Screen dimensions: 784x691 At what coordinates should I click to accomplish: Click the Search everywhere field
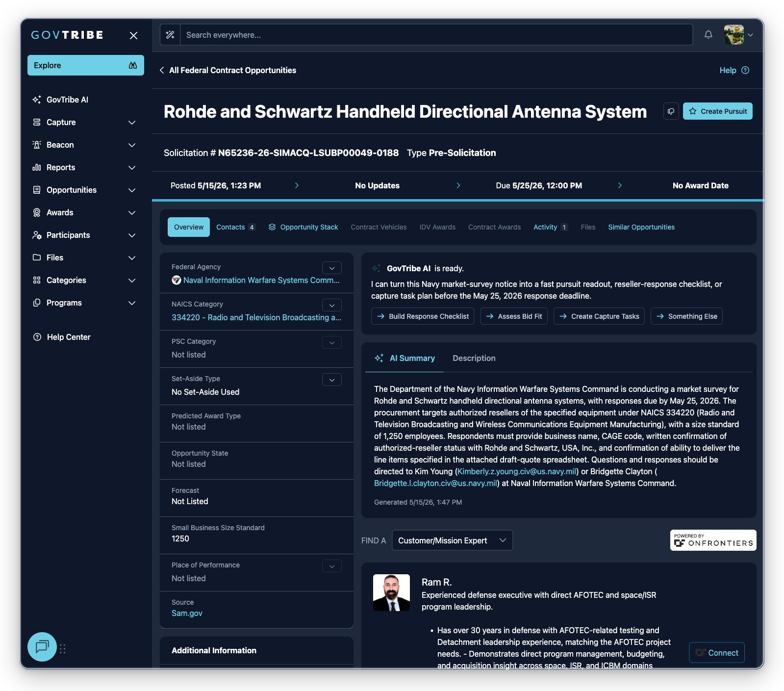click(436, 35)
